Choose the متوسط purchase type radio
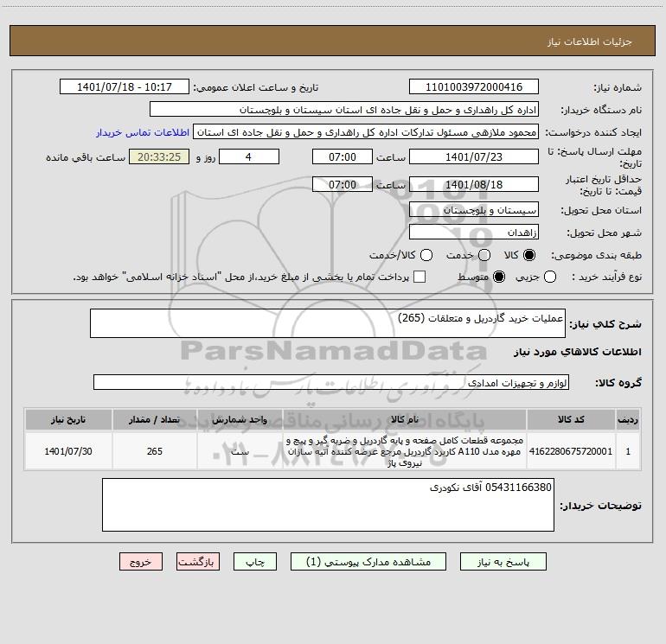Viewport: 666px width, 644px height. click(499, 277)
